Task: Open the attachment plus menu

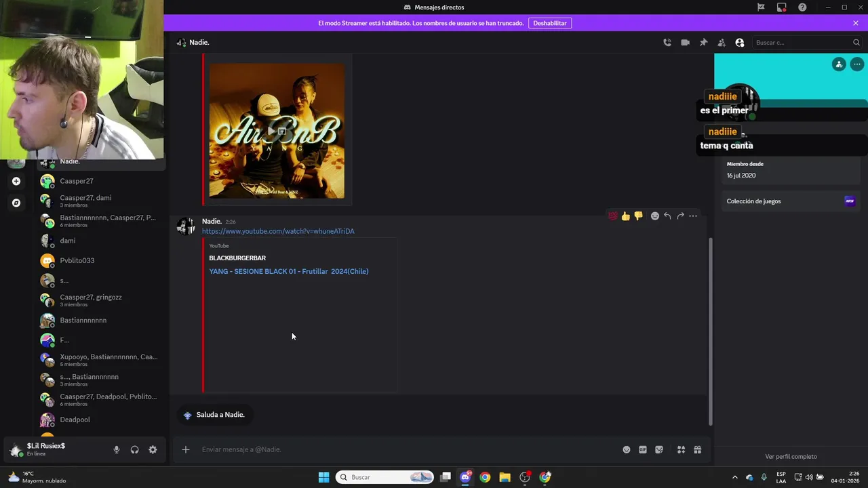Action: pos(186,449)
